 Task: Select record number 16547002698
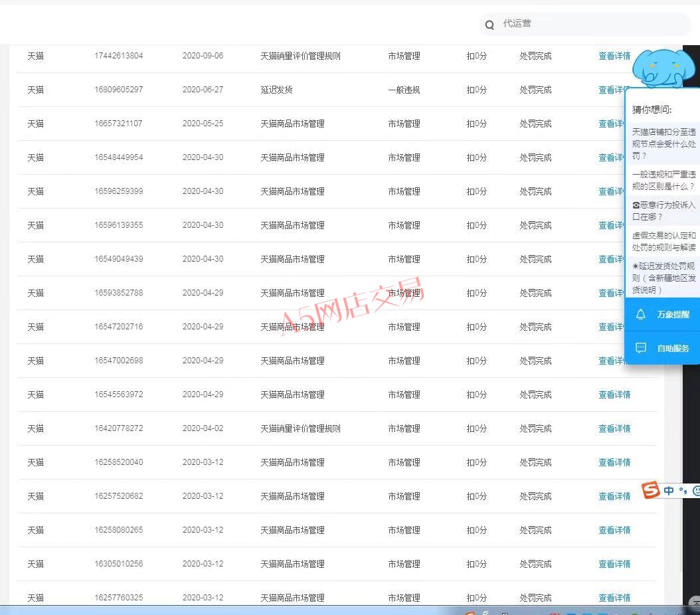[x=118, y=361]
